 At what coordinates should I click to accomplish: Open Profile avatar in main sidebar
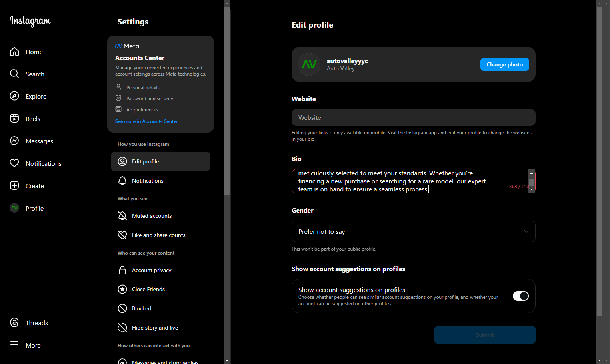(x=14, y=208)
